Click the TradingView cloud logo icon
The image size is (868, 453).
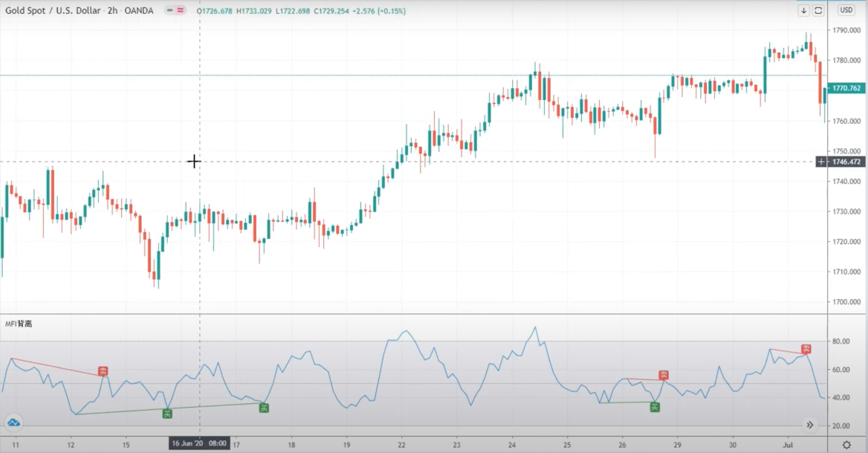click(14, 423)
